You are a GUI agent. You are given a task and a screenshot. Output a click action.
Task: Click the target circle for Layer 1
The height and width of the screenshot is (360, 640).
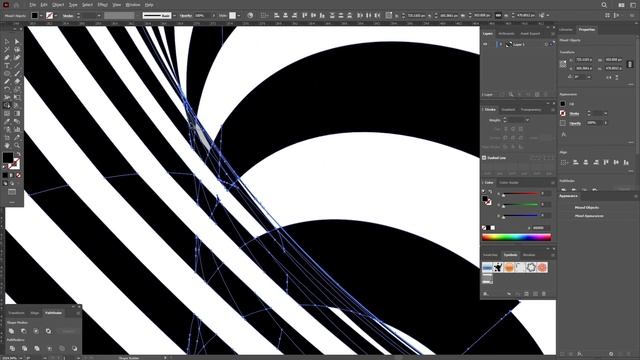click(x=547, y=44)
